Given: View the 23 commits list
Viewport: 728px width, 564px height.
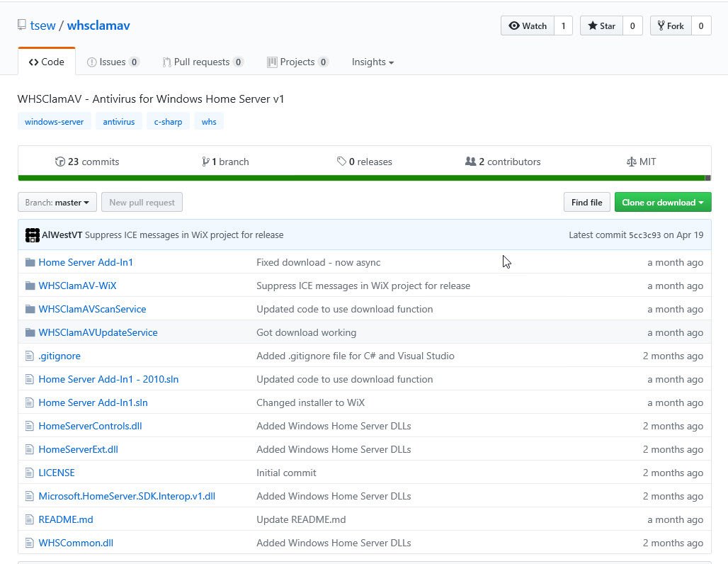Looking at the screenshot, I should (87, 162).
